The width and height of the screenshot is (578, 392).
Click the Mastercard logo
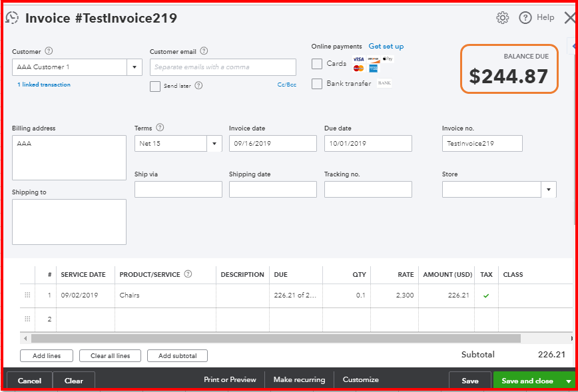tap(358, 69)
